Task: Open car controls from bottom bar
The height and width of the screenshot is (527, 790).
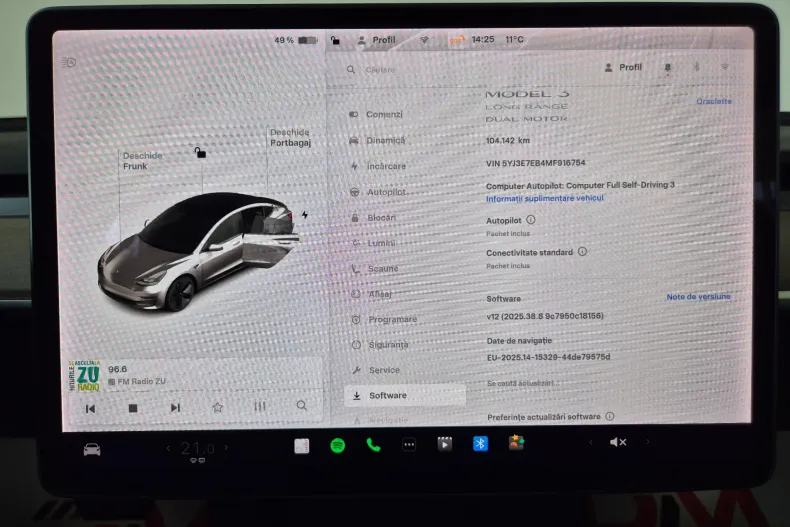Action: [x=92, y=449]
